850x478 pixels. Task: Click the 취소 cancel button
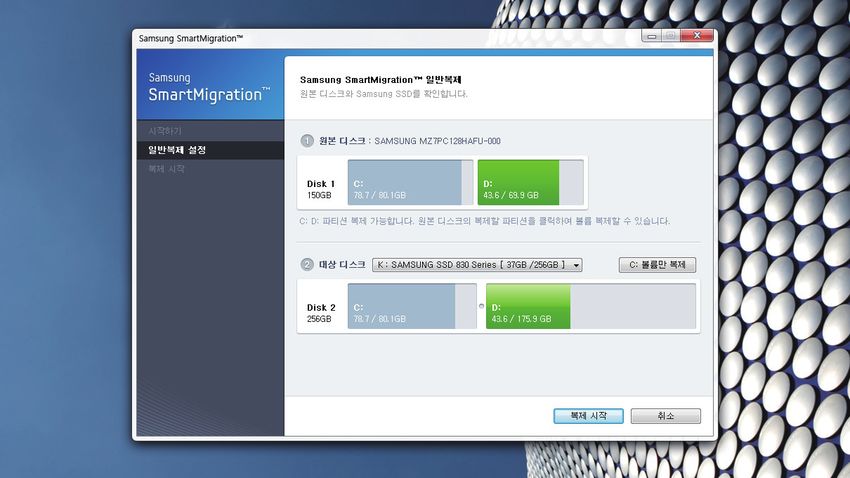pyautogui.click(x=666, y=416)
